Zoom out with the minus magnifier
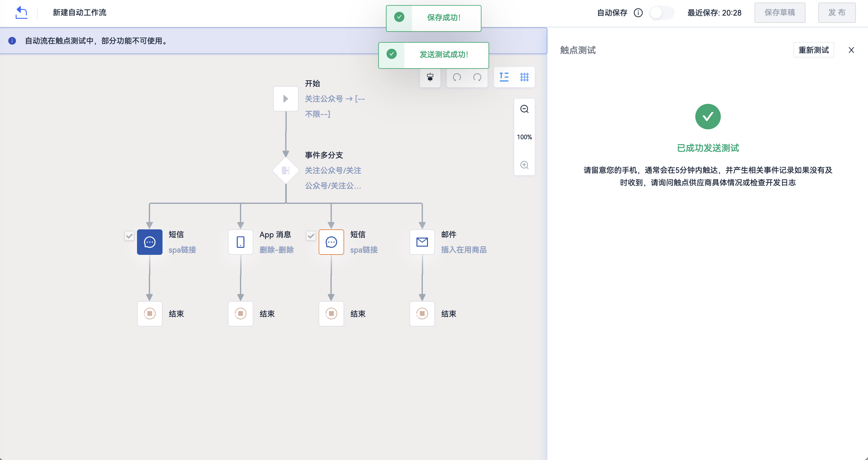 [x=524, y=109]
